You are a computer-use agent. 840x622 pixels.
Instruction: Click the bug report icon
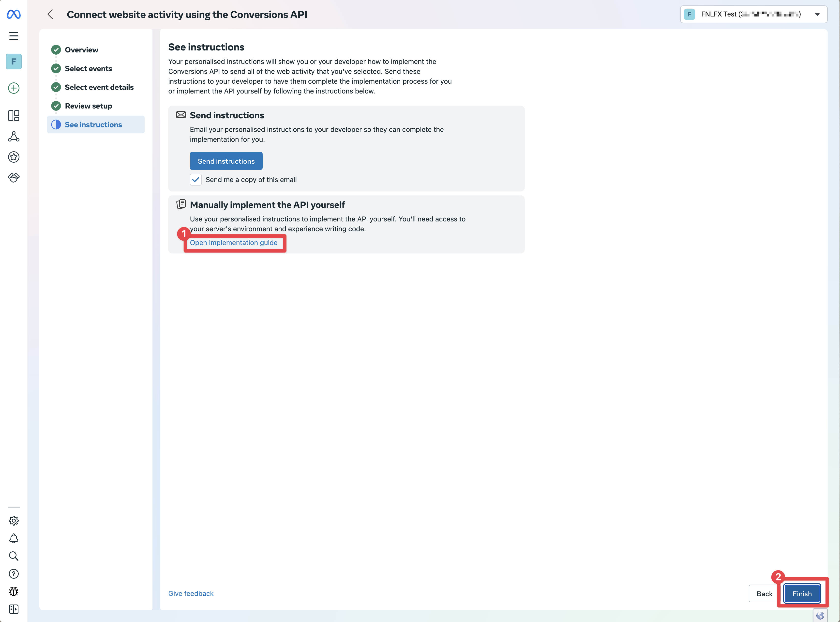(x=14, y=591)
